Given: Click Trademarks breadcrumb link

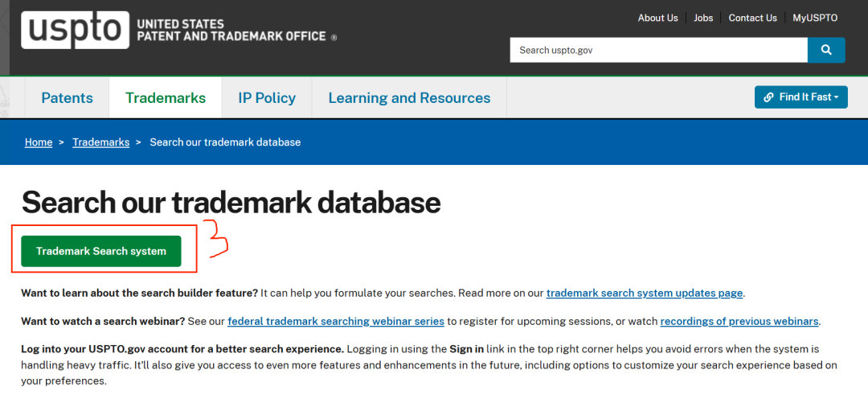Looking at the screenshot, I should coord(100,142).
